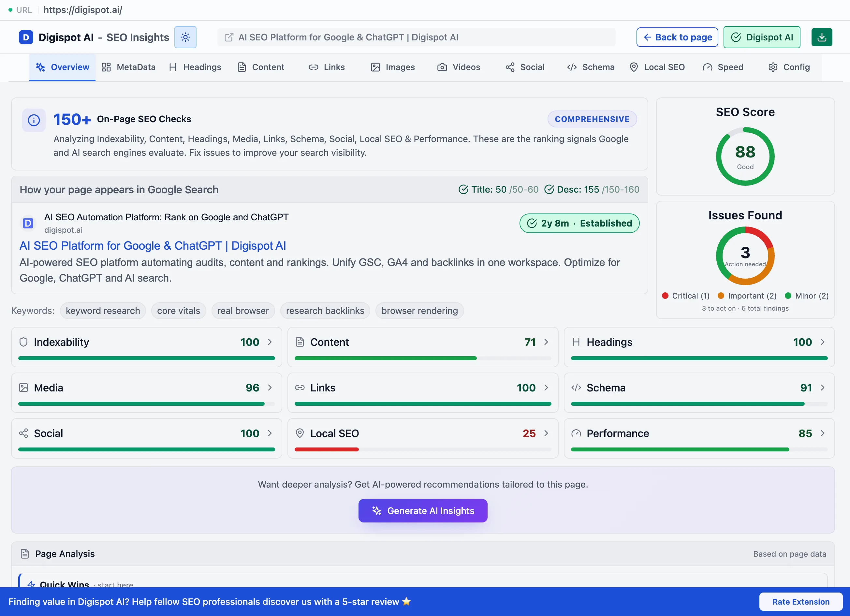Click the checkmark icon beside Desc: 155
The width and height of the screenshot is (850, 616).
point(549,189)
